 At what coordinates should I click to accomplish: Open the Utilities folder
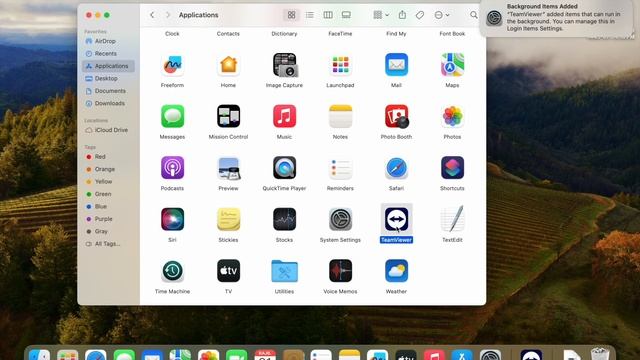pos(284,271)
